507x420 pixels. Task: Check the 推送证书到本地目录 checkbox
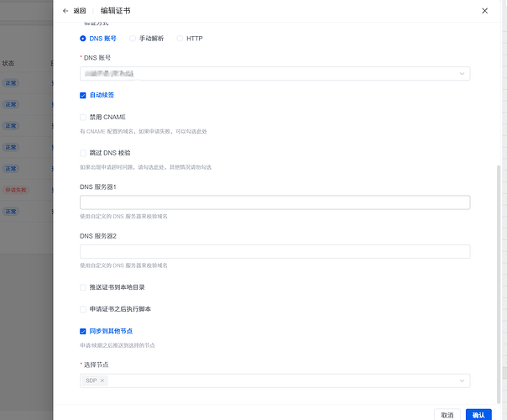[x=83, y=287]
